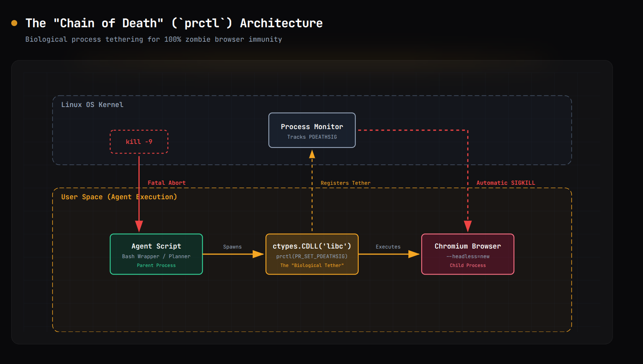The image size is (643, 364).
Task: Click the subtitle about zombie browser immunity
Action: pos(154,39)
